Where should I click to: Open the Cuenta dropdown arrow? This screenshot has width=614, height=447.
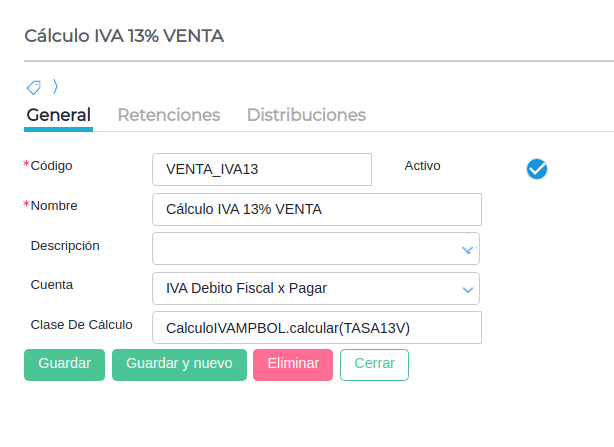click(x=467, y=289)
